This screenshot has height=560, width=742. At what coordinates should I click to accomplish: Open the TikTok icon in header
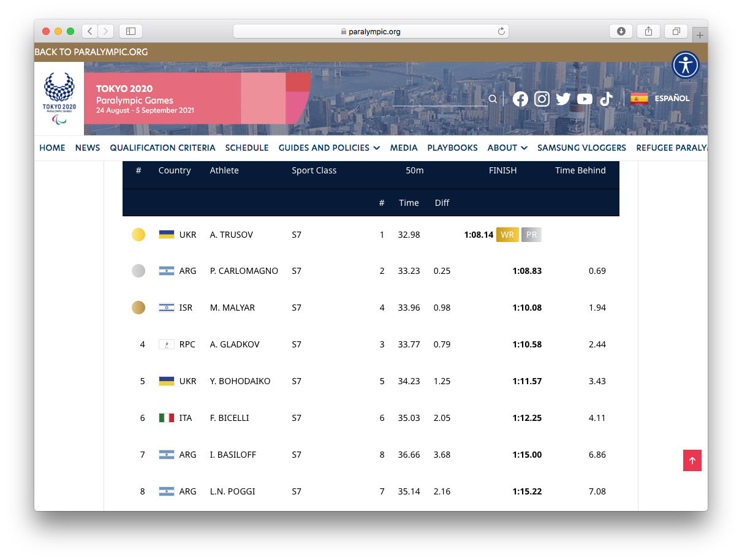tap(606, 99)
